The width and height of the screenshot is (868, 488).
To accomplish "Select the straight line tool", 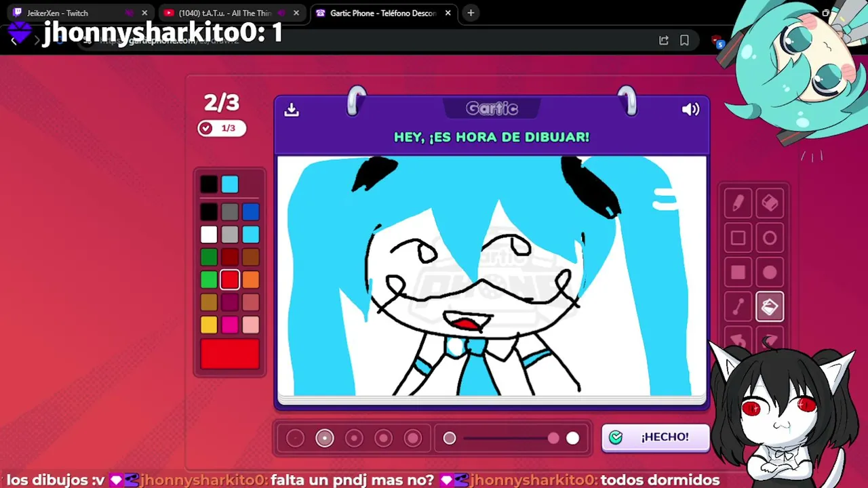I will [738, 307].
